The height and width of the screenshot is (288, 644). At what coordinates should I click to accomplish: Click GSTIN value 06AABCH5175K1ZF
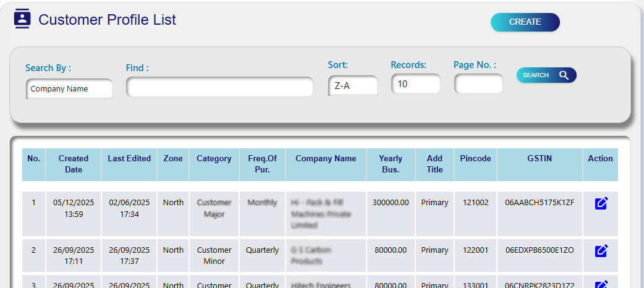pyautogui.click(x=540, y=203)
